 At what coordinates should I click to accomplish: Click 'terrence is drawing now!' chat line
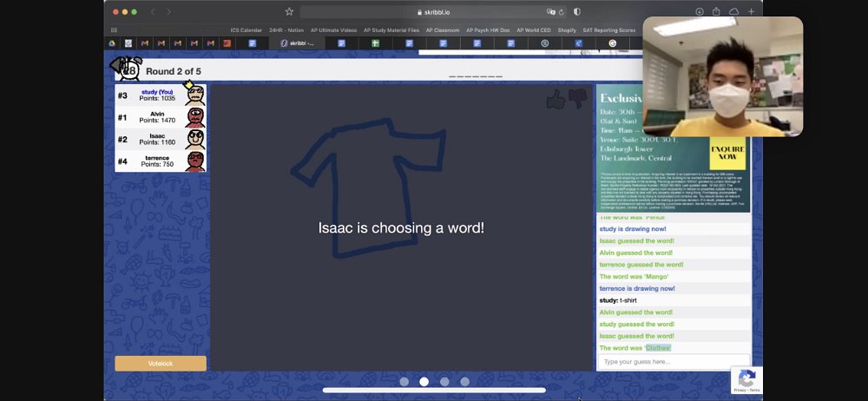637,288
